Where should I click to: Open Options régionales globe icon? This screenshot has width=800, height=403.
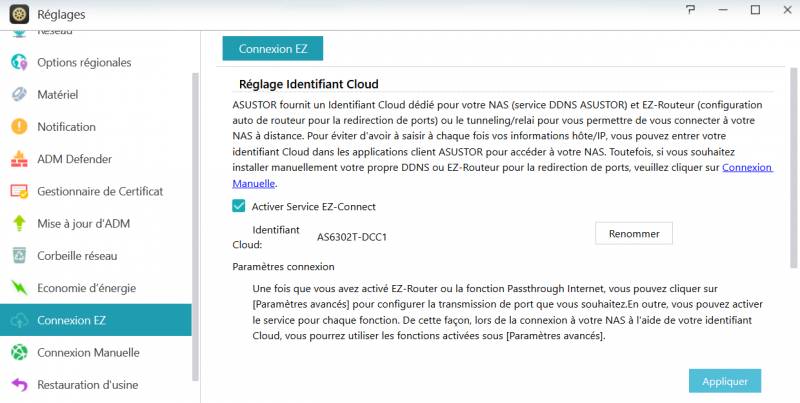tap(19, 62)
